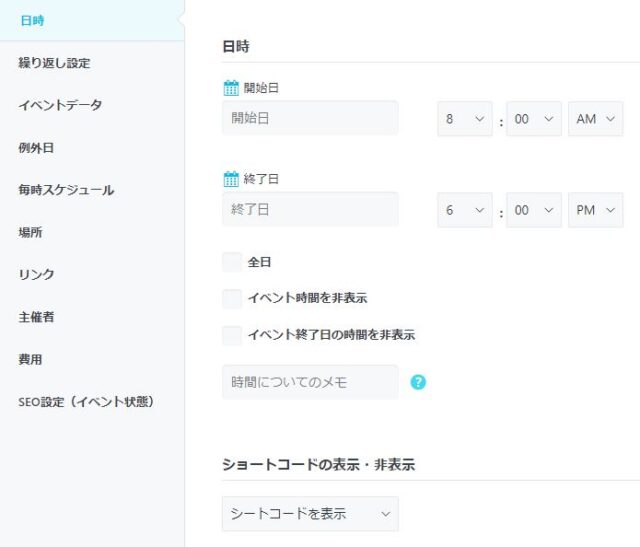Screen dimensions: 640x547
Task: Switch to the 繰り返し設定 tab
Action: click(x=54, y=63)
